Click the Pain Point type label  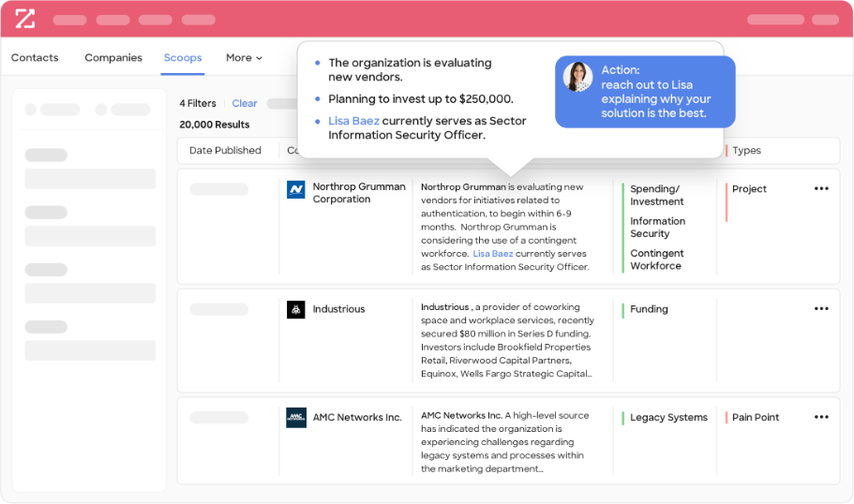click(756, 418)
